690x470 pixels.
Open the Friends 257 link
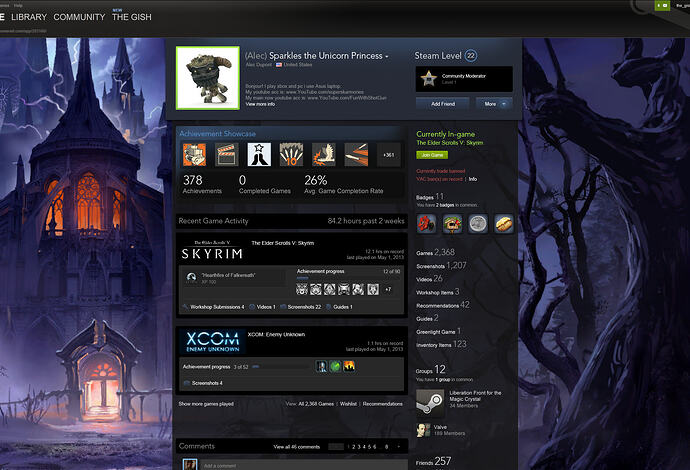(433, 461)
